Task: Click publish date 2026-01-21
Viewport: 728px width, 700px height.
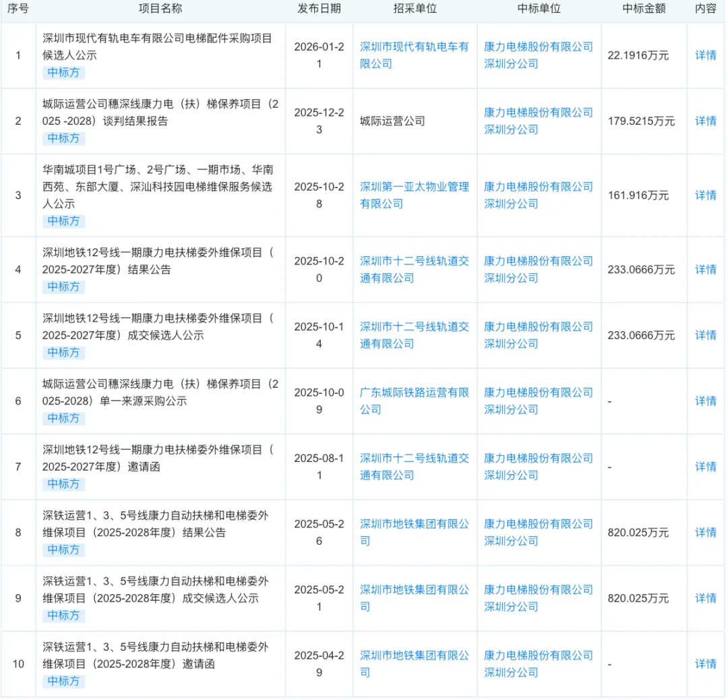Action: (319, 55)
